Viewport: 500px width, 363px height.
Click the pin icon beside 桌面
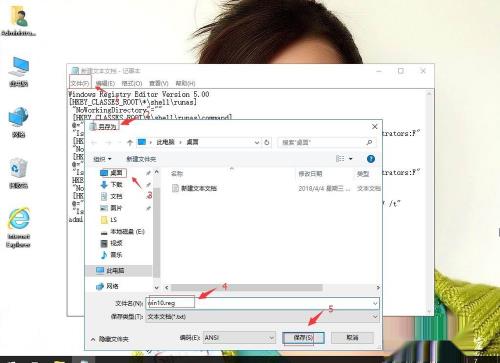click(148, 173)
